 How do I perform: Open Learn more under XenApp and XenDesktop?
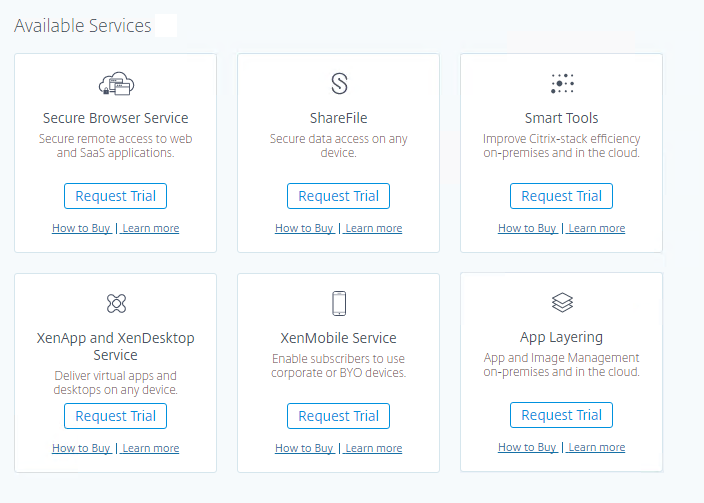[150, 448]
